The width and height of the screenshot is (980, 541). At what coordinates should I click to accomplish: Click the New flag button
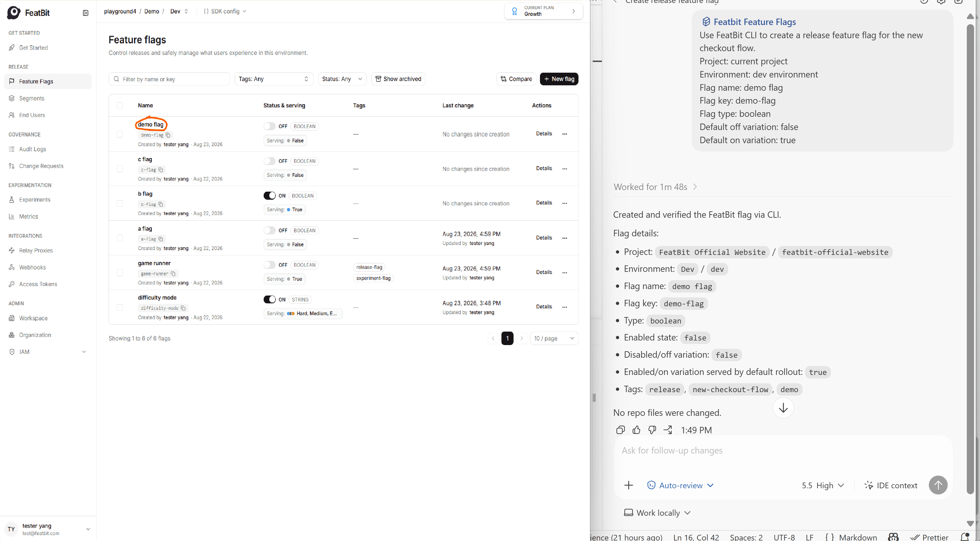coord(559,79)
